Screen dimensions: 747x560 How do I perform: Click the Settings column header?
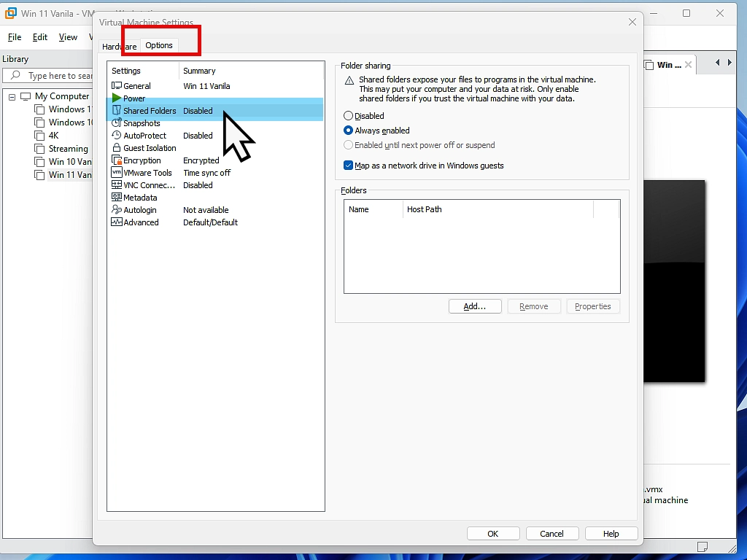point(144,71)
